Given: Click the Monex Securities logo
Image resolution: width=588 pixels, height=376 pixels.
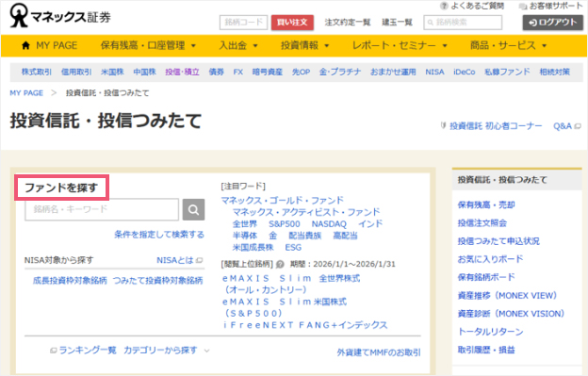Looking at the screenshot, I should point(60,16).
